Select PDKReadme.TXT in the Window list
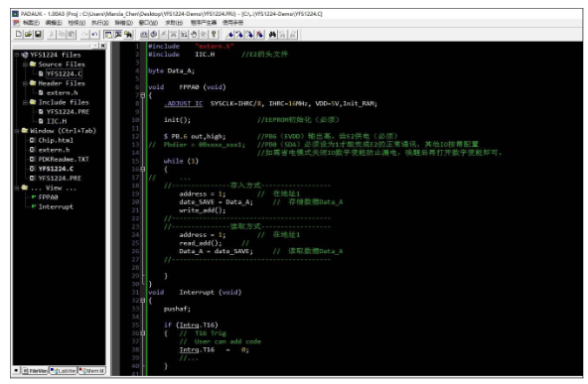 point(64,159)
